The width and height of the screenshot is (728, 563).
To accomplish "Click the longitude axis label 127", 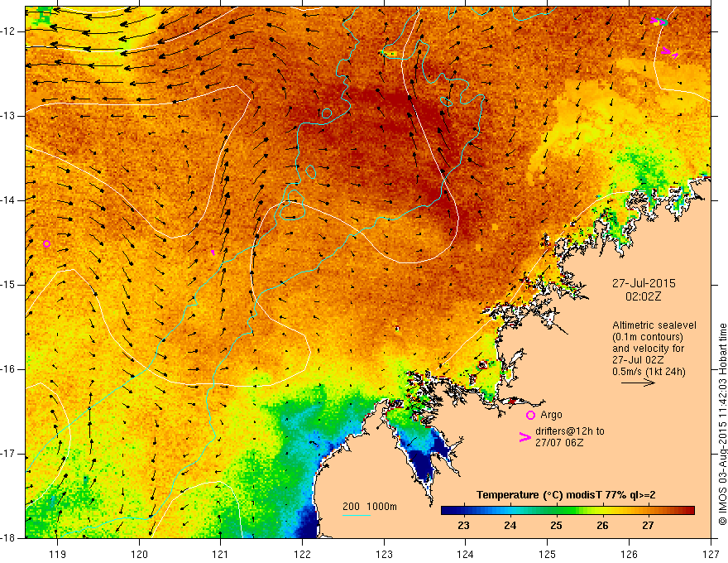I will [711, 554].
